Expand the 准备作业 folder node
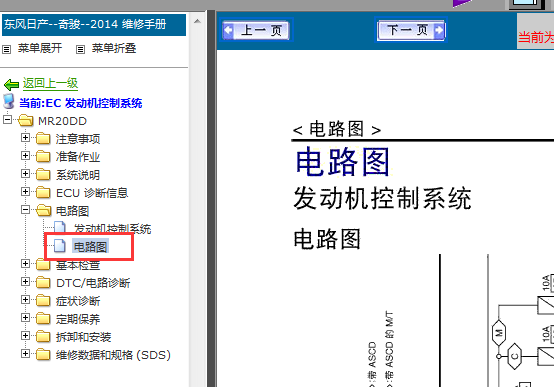554x387 pixels. click(x=25, y=156)
